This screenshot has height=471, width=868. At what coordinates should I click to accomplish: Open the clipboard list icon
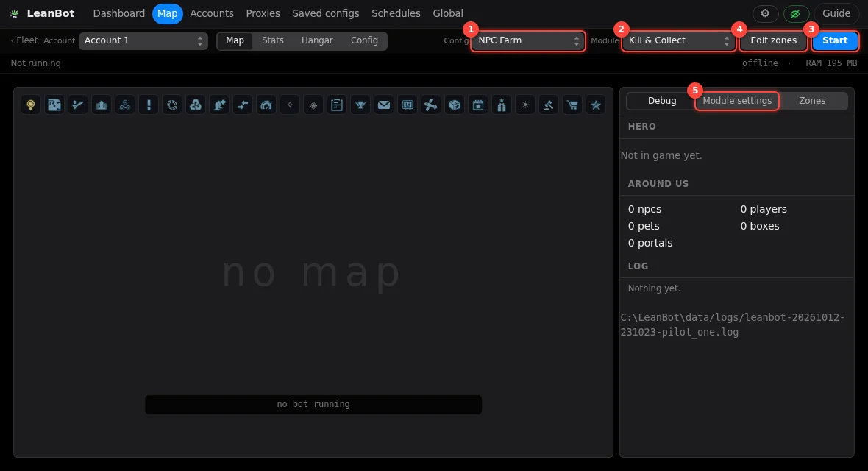point(337,105)
